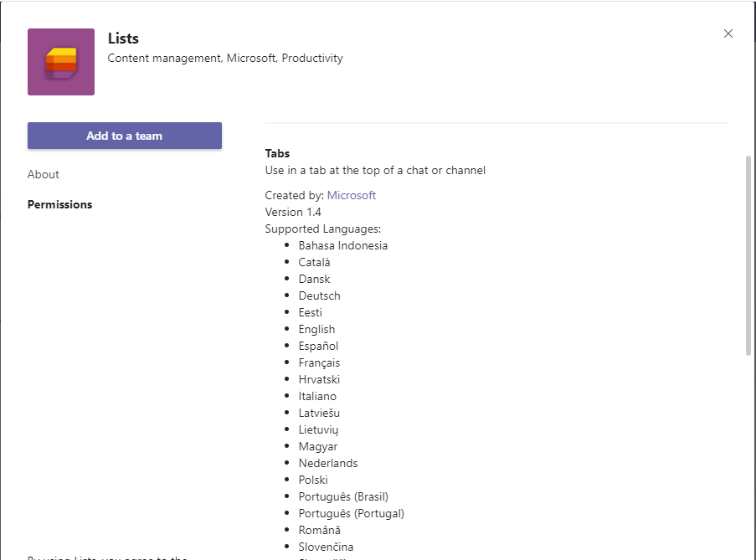Open the Microsoft creator link
This screenshot has height=560, width=756.
(351, 195)
